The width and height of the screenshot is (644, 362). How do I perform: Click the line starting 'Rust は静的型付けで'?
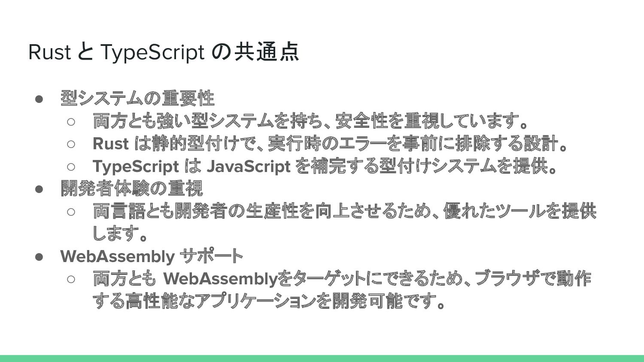(x=330, y=144)
